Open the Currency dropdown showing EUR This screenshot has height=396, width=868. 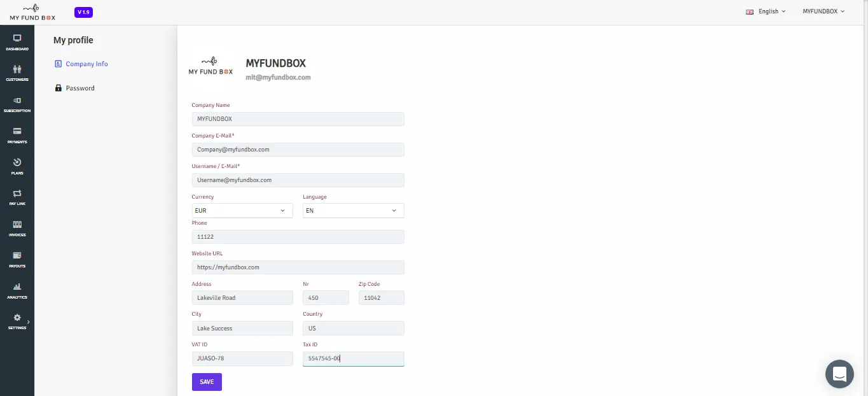[242, 211]
